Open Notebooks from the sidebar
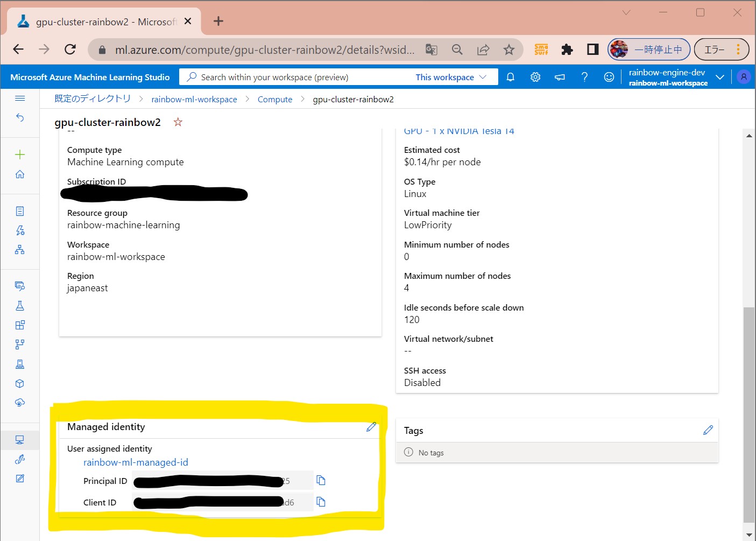This screenshot has height=541, width=756. tap(20, 211)
